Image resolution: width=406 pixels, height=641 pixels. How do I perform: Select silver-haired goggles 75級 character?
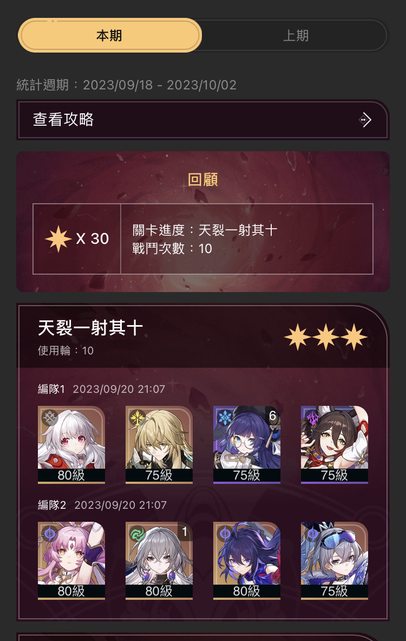pos(334,560)
